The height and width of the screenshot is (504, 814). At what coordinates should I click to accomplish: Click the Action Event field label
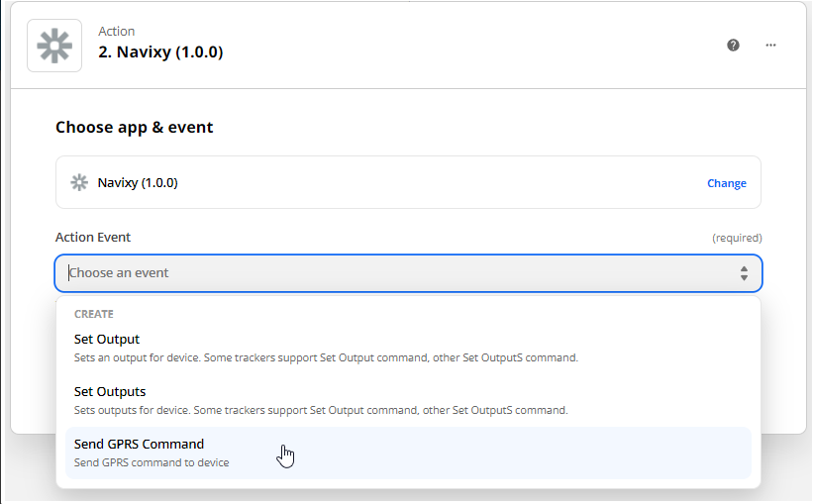pyautogui.click(x=93, y=238)
